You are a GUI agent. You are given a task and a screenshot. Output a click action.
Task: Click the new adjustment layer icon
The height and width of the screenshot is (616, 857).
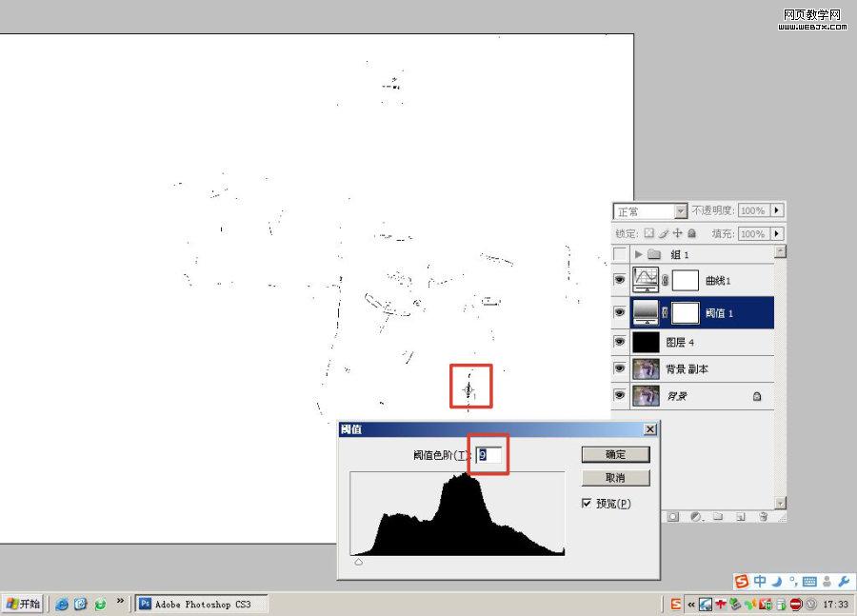pos(696,517)
